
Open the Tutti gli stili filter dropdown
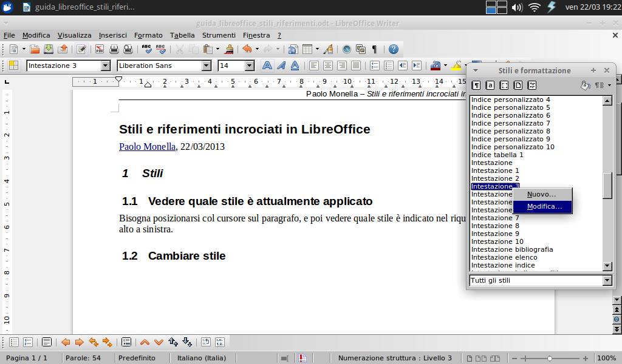click(x=607, y=280)
